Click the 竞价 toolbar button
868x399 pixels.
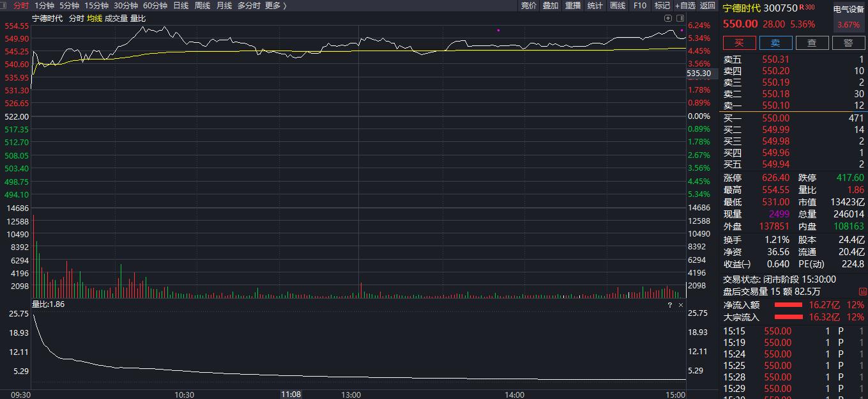pos(529,6)
